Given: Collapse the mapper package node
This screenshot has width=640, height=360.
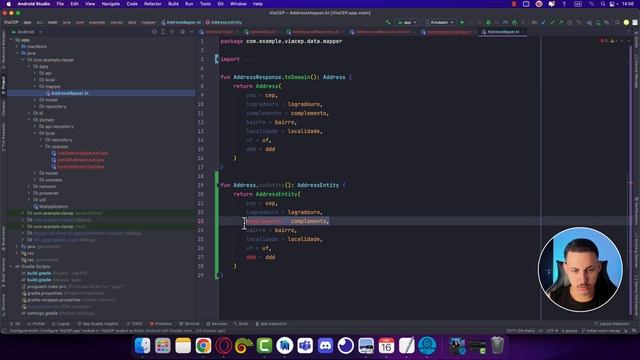Looking at the screenshot, I should 35,87.
